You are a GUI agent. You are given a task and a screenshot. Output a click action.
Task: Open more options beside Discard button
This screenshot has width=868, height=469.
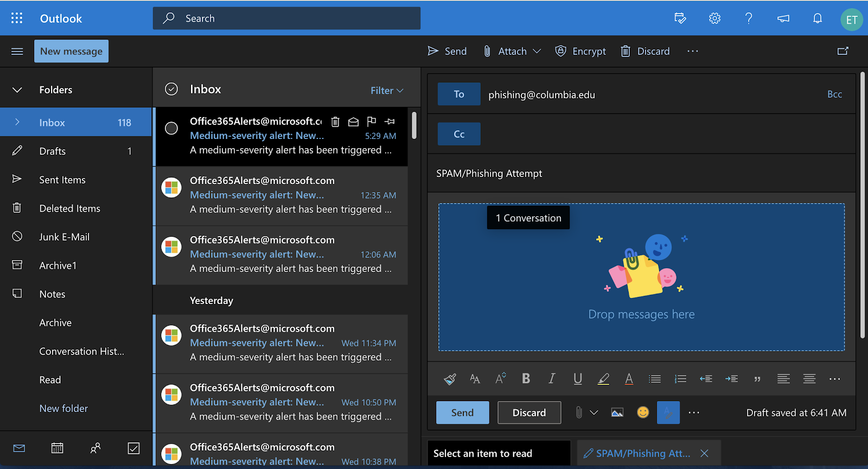coord(694,413)
